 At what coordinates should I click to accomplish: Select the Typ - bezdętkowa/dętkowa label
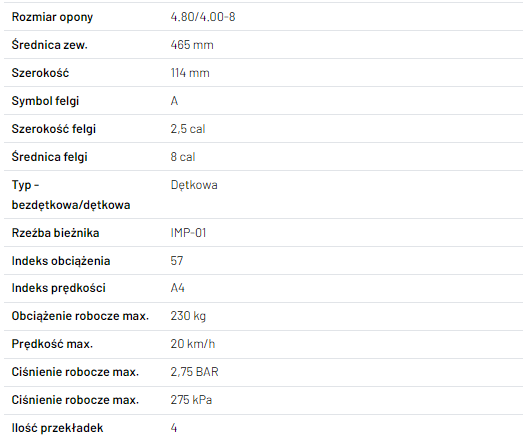pos(71,195)
